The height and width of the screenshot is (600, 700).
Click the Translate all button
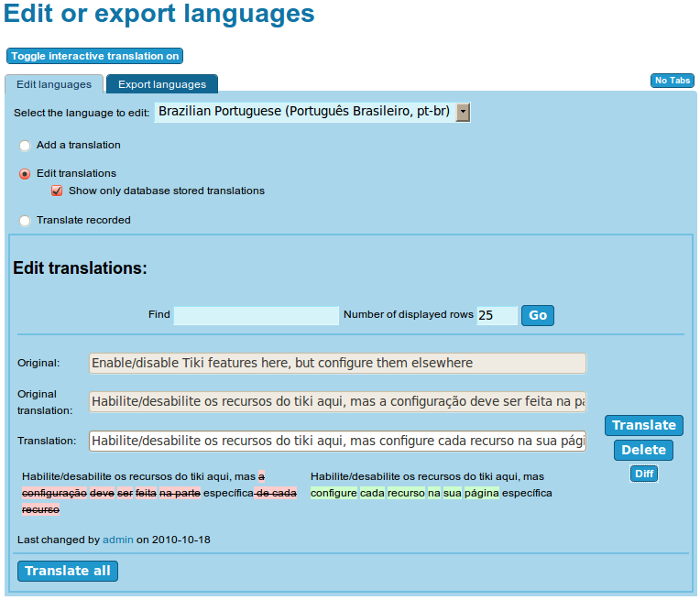[x=68, y=571]
